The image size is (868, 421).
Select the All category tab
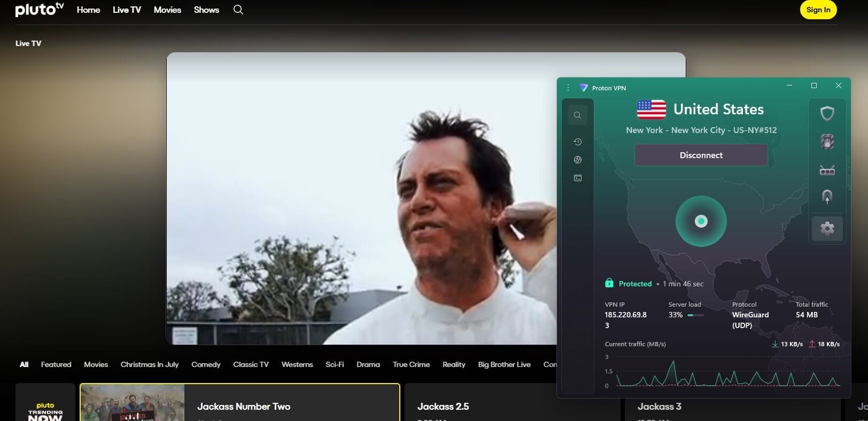(24, 364)
